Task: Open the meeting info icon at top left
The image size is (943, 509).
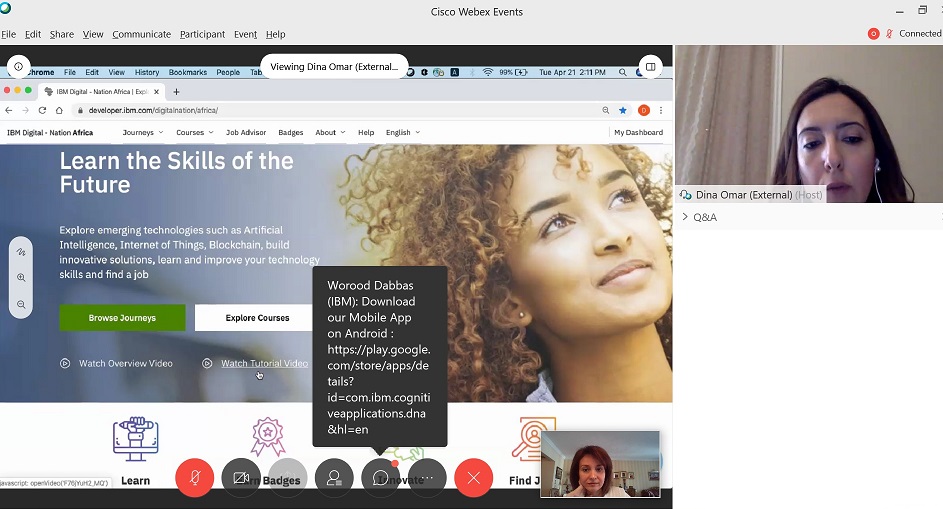Action: click(x=19, y=67)
